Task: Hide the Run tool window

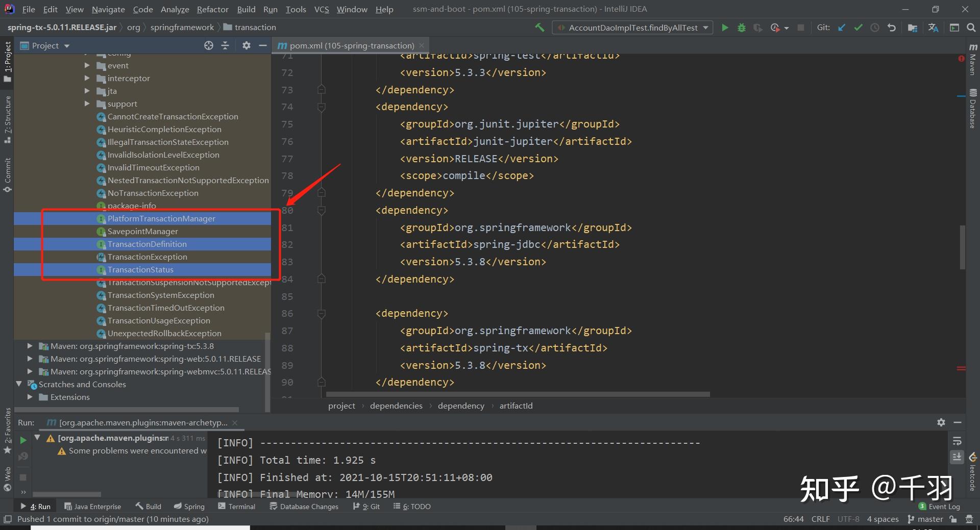Action: tap(958, 422)
